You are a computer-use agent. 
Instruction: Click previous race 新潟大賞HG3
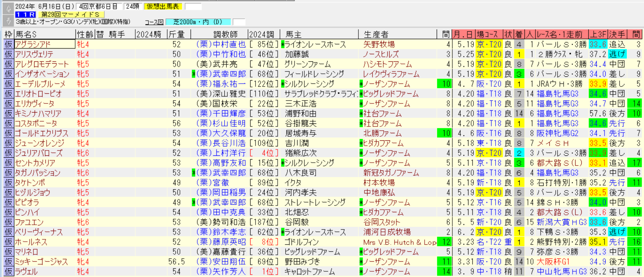click(561, 222)
